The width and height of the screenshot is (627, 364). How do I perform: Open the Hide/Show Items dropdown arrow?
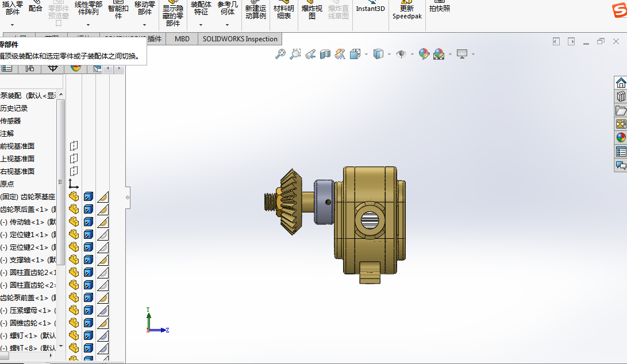pyautogui.click(x=412, y=54)
